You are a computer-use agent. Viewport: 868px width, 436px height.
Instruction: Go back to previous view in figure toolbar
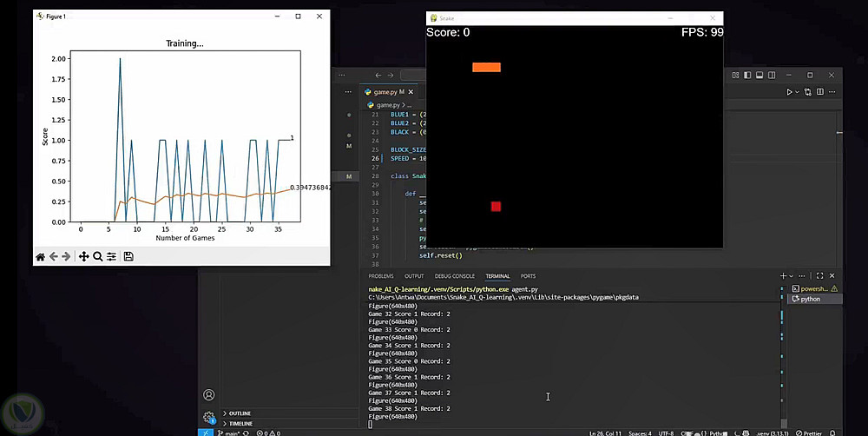[x=54, y=256]
